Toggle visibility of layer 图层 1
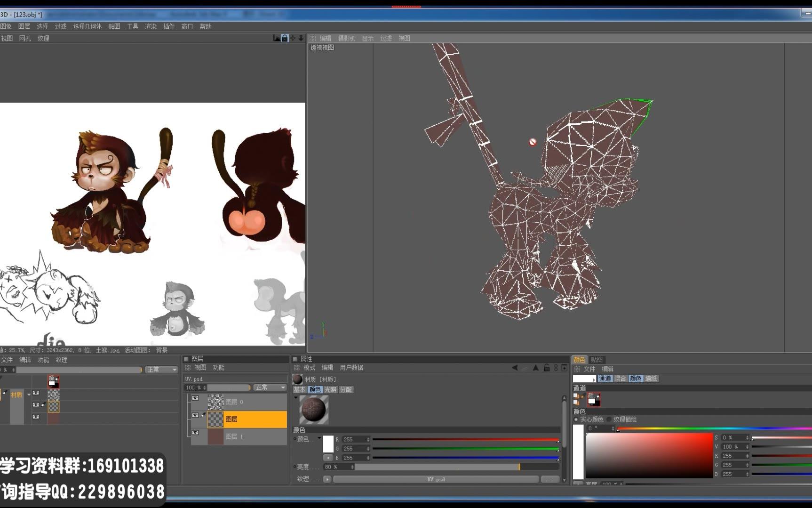 point(195,433)
